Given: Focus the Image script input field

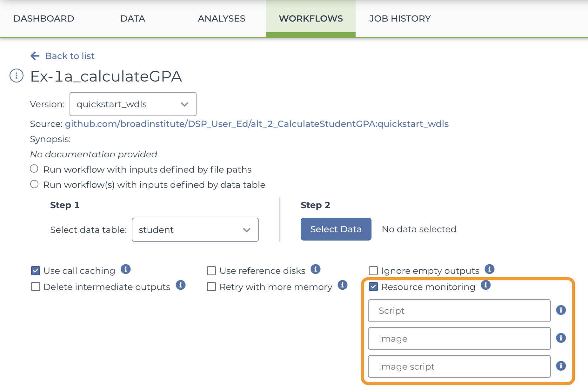Looking at the screenshot, I should point(459,366).
